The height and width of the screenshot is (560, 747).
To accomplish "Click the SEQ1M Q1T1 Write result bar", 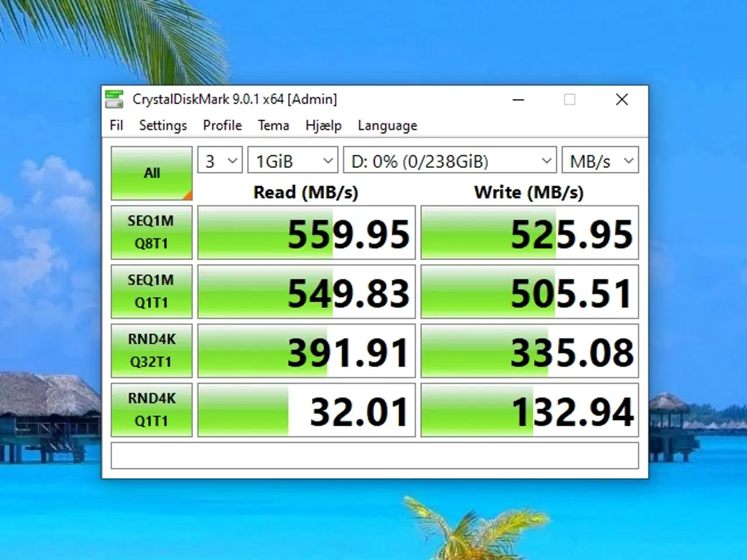I will pyautogui.click(x=529, y=291).
